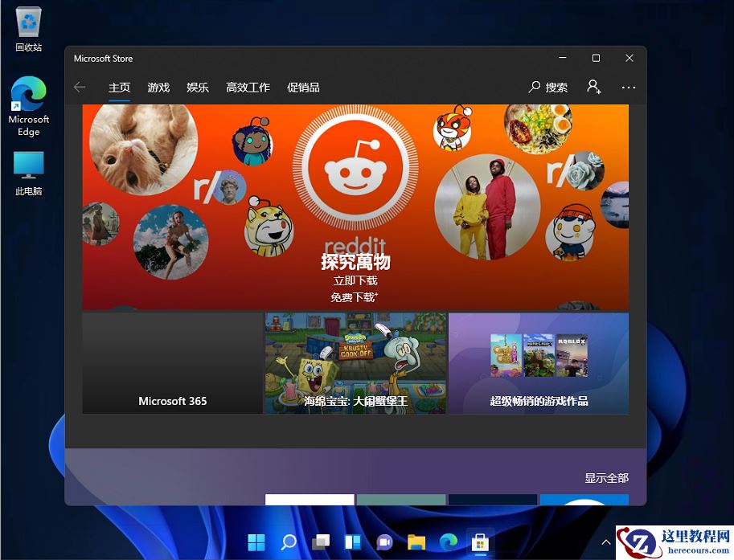Viewport: 734px width, 560px height.
Task: Open Task View from the taskbar
Action: click(321, 542)
